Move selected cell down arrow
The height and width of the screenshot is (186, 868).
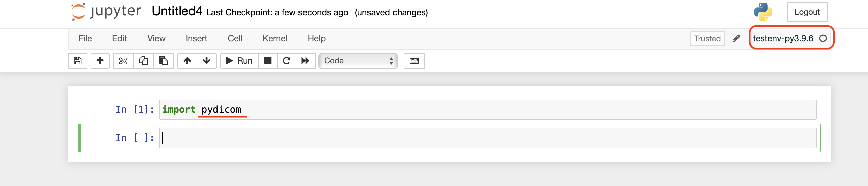point(206,61)
